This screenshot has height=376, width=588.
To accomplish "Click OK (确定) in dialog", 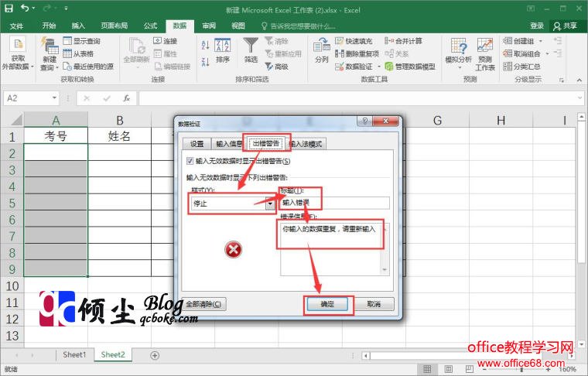I will click(x=327, y=304).
